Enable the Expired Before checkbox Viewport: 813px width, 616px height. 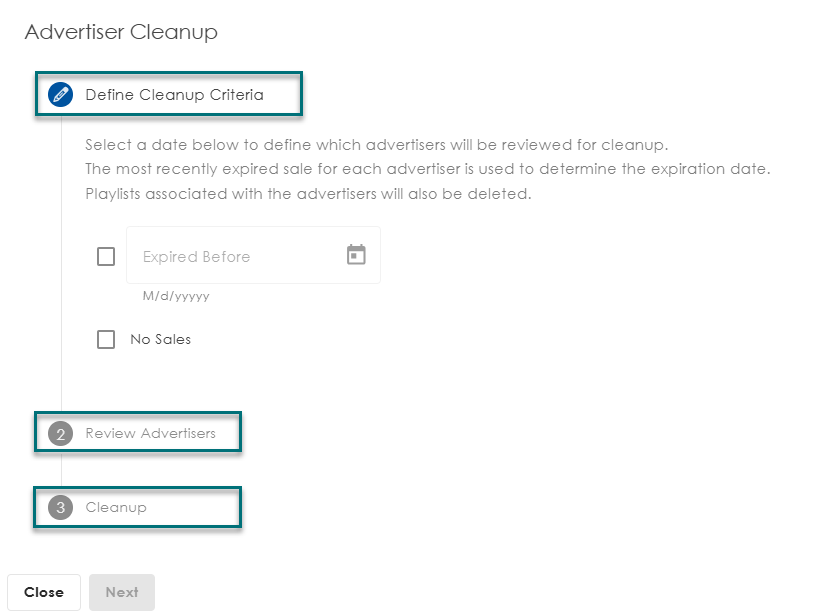[x=106, y=257]
